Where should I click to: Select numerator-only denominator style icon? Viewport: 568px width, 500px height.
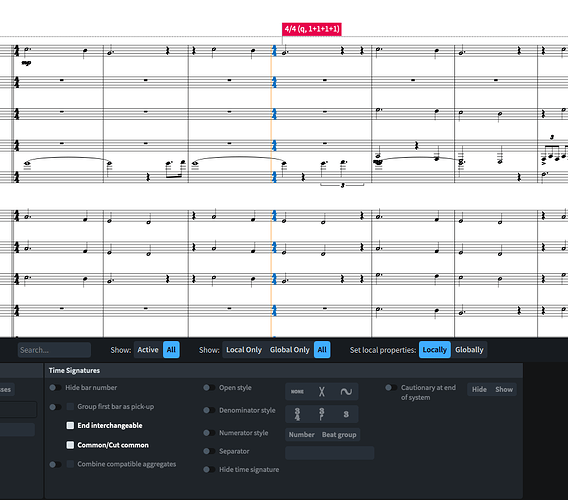coord(346,414)
